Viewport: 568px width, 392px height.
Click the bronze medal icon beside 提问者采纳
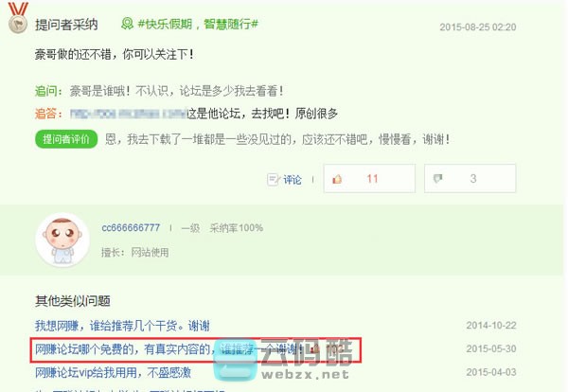[18, 17]
